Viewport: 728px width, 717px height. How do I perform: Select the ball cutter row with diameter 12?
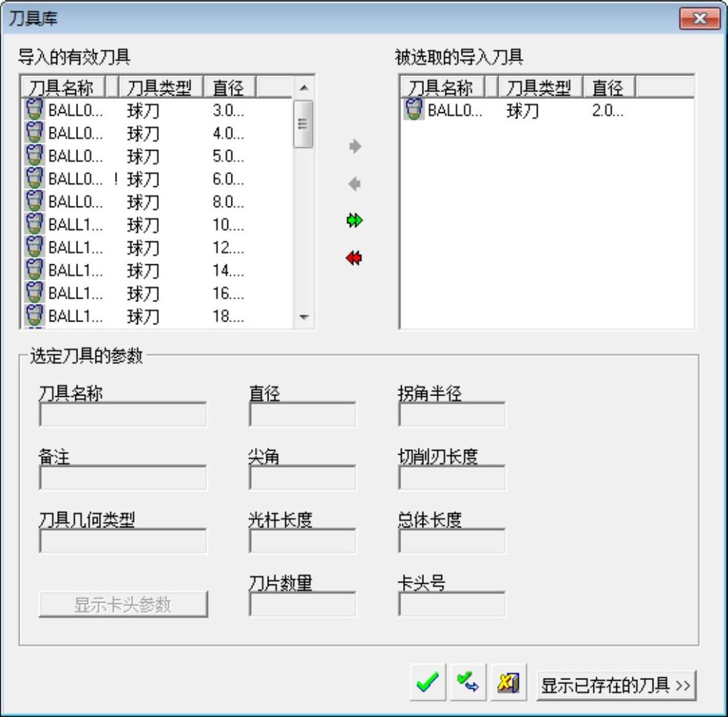point(158,248)
